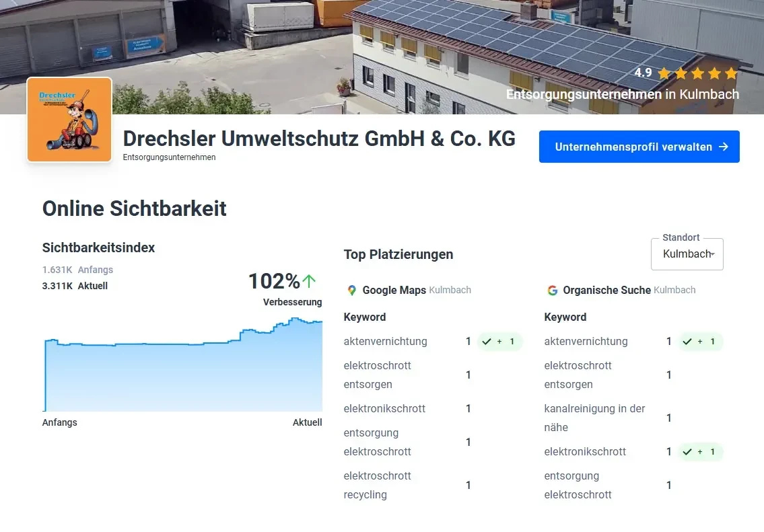Click kanalreinigung in der nähe keyword
This screenshot has height=532, width=764.
click(x=594, y=418)
